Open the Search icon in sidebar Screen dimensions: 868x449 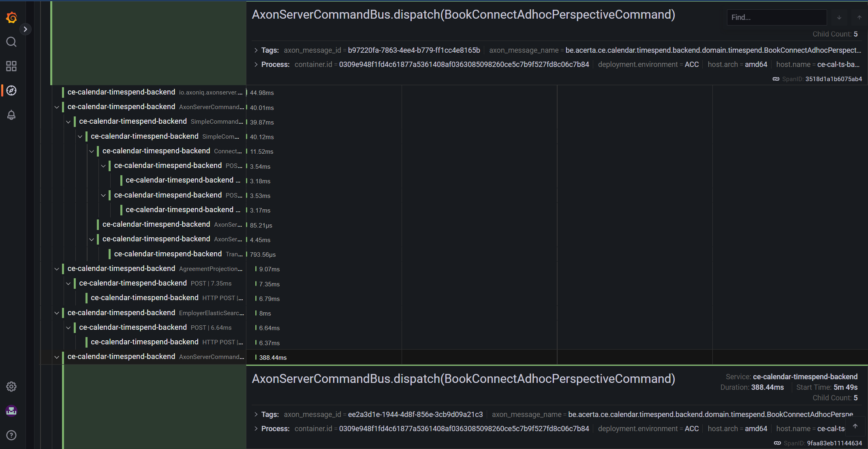point(11,42)
